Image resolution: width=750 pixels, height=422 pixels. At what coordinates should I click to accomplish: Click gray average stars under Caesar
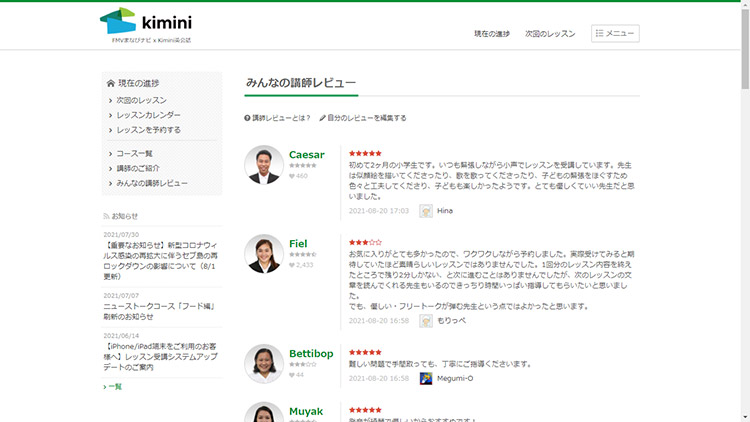click(x=303, y=166)
